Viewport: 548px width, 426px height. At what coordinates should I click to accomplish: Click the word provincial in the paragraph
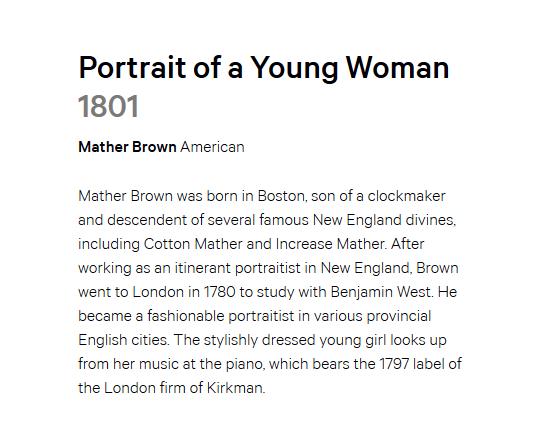click(399, 316)
